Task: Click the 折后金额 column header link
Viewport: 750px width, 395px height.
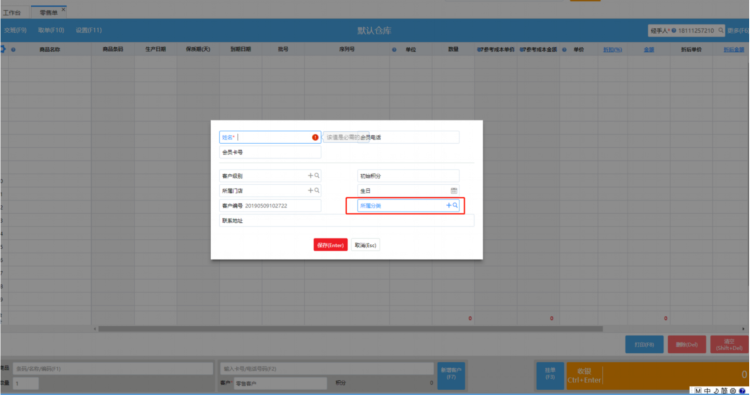Action: 734,50
